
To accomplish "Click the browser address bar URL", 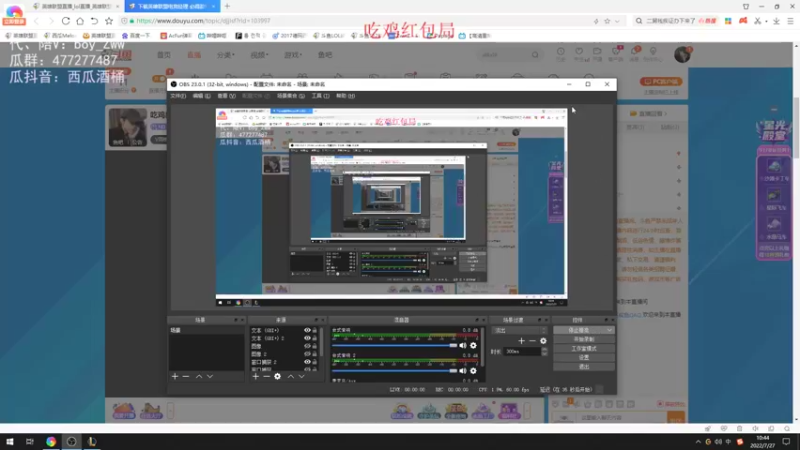I will (204, 21).
